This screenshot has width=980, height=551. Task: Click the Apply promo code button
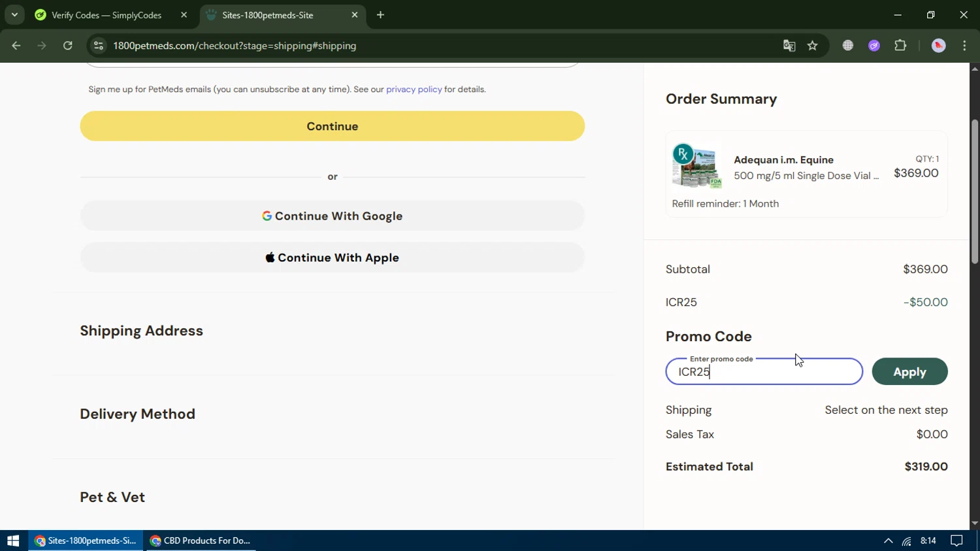909,372
